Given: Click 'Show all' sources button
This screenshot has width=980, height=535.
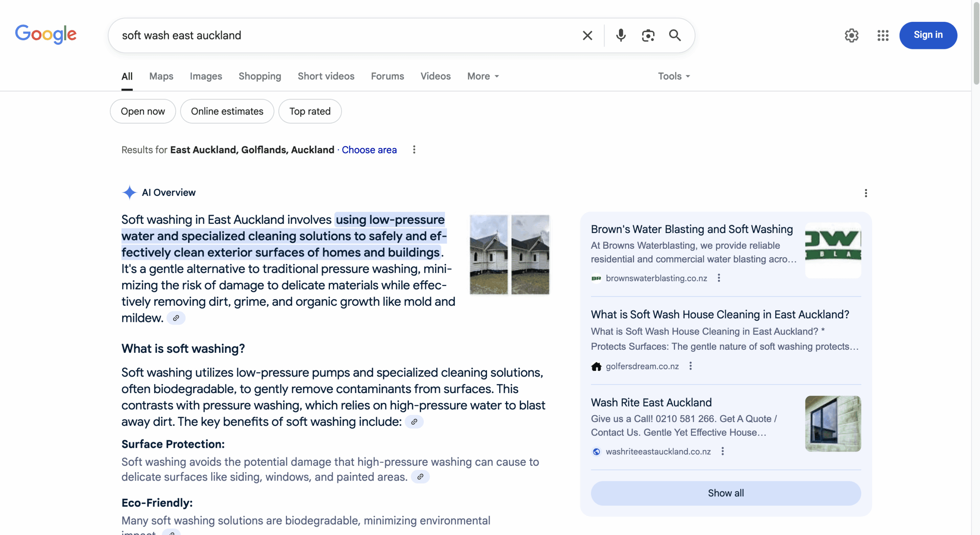Looking at the screenshot, I should point(725,493).
